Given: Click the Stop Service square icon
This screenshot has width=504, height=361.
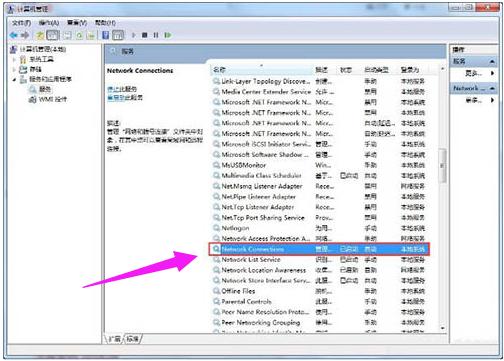Looking at the screenshot, I should [145, 35].
